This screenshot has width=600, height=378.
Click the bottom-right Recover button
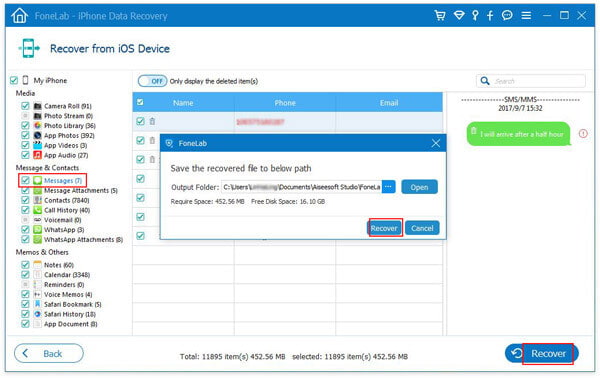pos(541,353)
